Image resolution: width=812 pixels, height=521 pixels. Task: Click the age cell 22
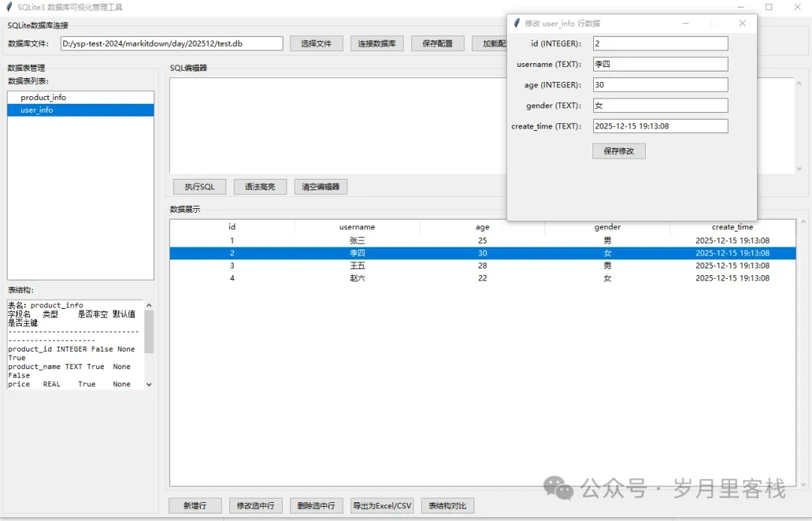click(482, 278)
